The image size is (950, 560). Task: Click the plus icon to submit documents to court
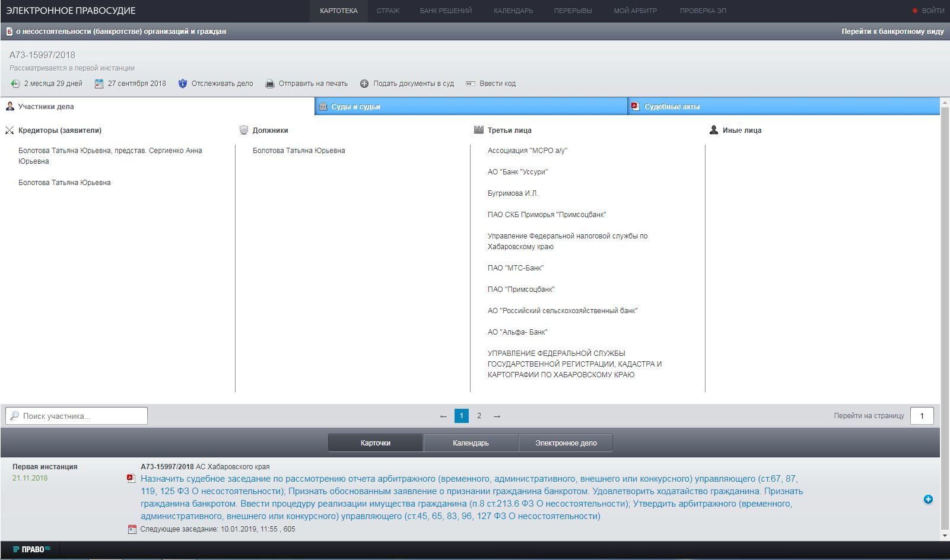pyautogui.click(x=364, y=84)
